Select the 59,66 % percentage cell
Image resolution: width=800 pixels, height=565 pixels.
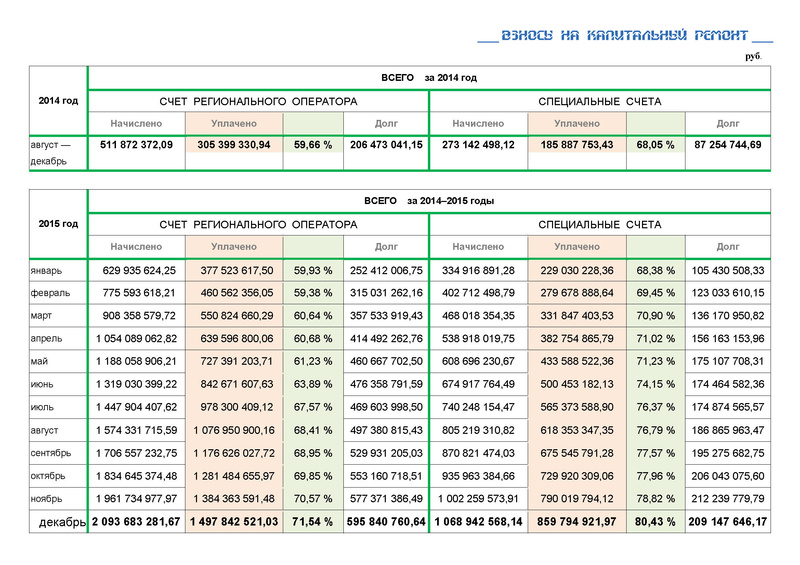pyautogui.click(x=313, y=145)
